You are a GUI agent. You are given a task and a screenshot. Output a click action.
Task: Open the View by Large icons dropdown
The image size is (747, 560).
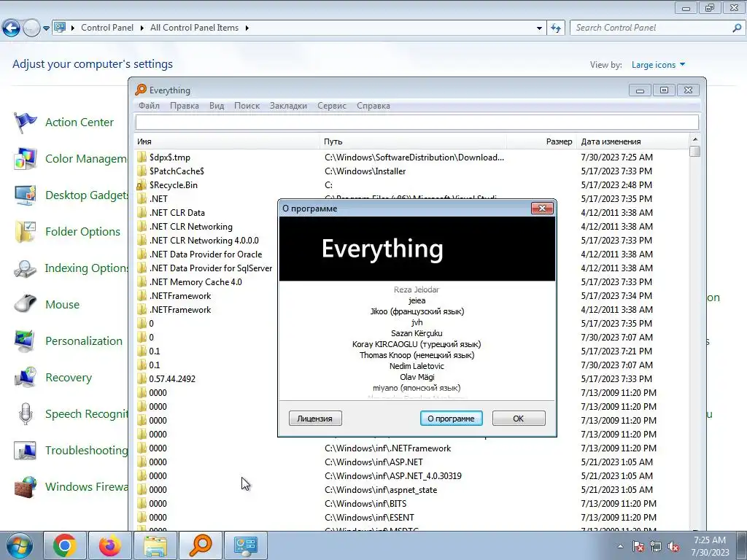pyautogui.click(x=658, y=65)
